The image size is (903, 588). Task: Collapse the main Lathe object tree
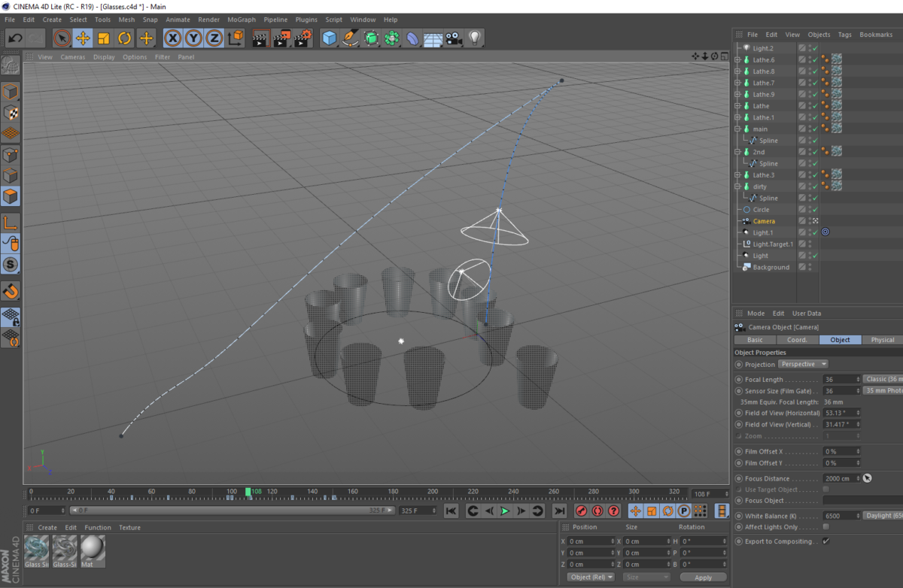[x=738, y=129]
